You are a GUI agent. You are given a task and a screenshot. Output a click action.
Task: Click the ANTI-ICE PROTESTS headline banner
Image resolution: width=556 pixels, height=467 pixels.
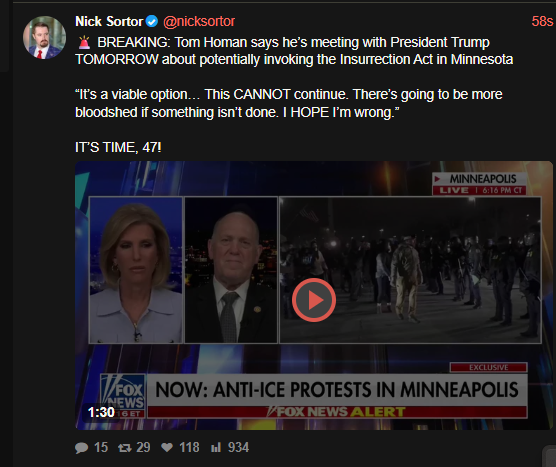[x=337, y=390]
